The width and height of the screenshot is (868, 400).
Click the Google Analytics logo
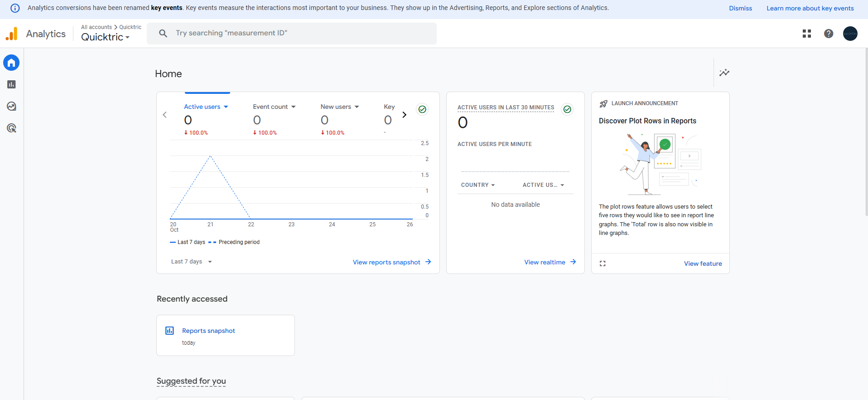click(11, 34)
